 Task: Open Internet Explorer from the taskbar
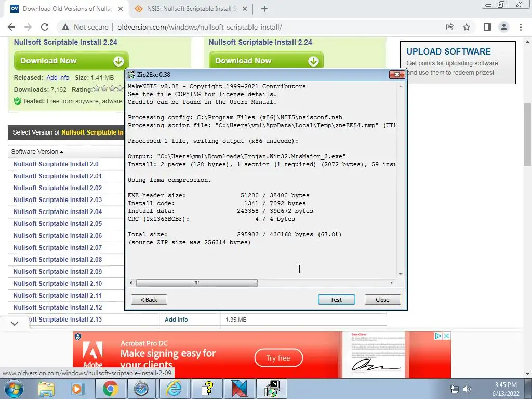click(x=174, y=389)
